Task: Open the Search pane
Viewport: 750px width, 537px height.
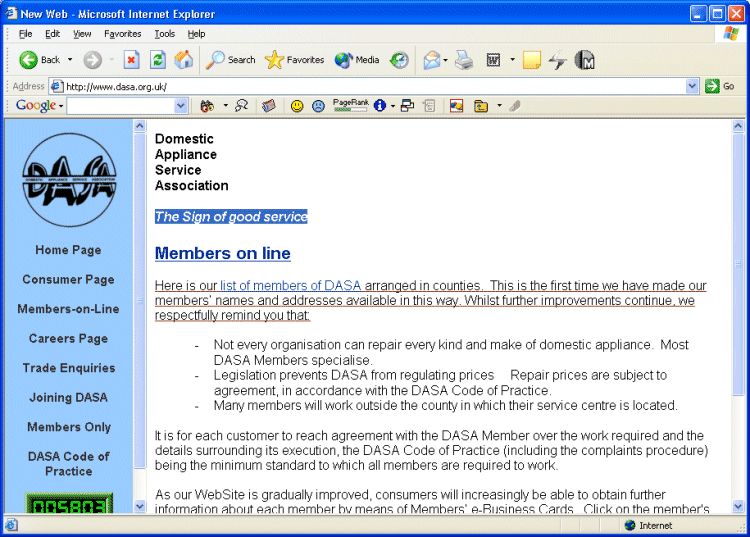Action: (231, 60)
